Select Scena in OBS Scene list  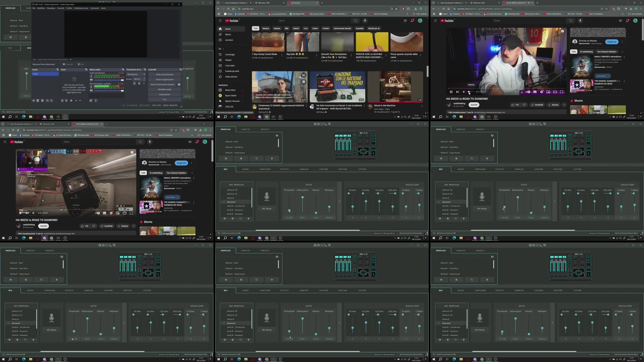click(45, 74)
